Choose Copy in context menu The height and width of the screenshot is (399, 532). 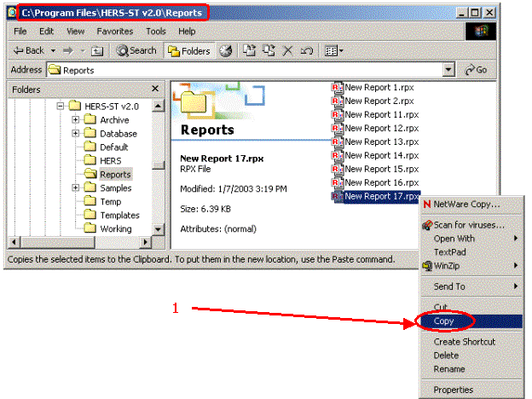click(x=471, y=321)
